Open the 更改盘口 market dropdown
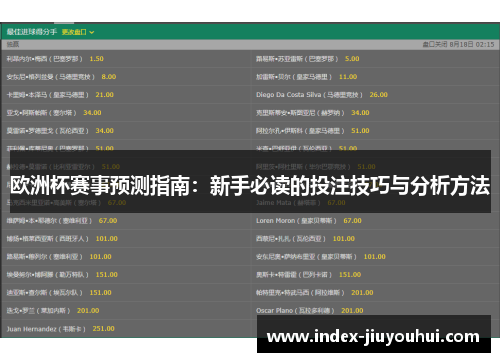The image size is (500, 362). click(78, 32)
